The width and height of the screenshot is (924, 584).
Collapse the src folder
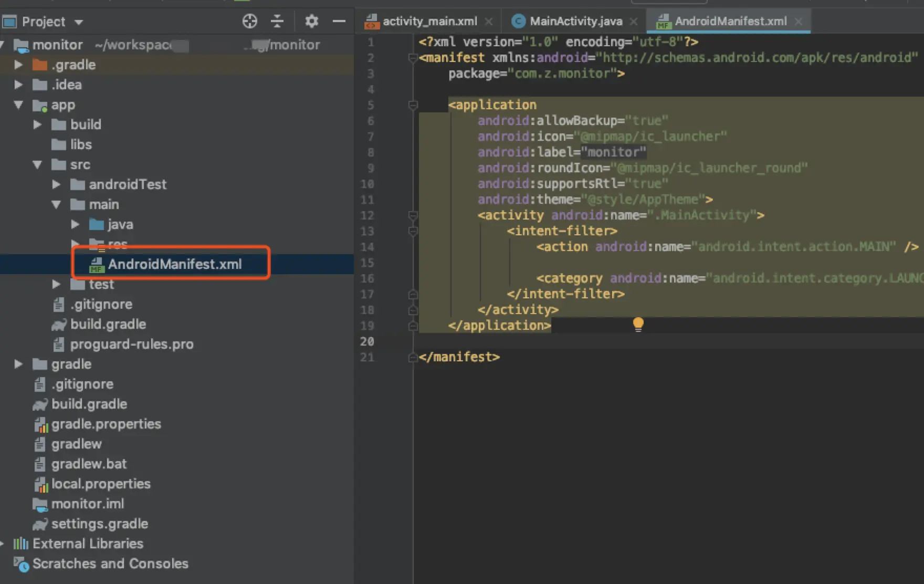[x=37, y=164]
